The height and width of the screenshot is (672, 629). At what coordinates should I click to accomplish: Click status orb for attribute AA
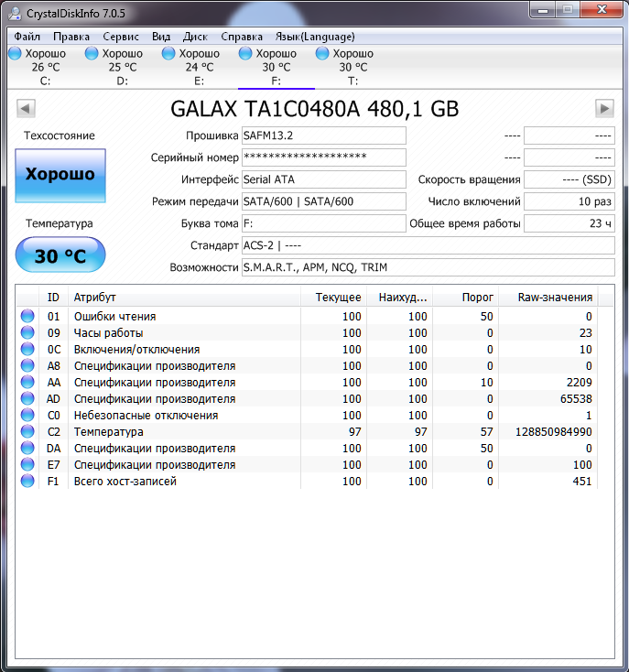pos(27,382)
